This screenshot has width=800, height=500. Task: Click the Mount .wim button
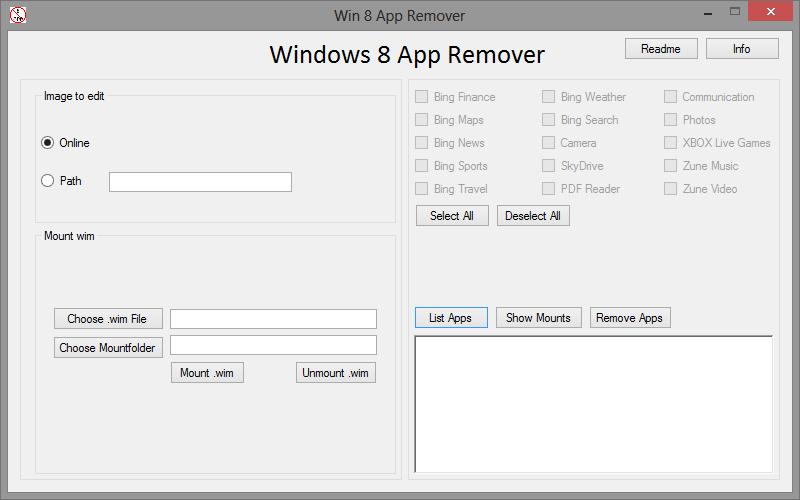click(207, 373)
